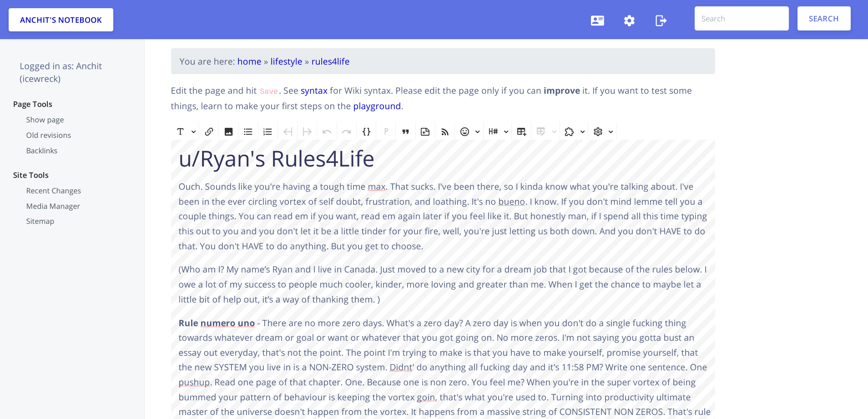Click the underlined word 'pushup' in editor
Screen dimensions: 868x419
[x=194, y=382]
